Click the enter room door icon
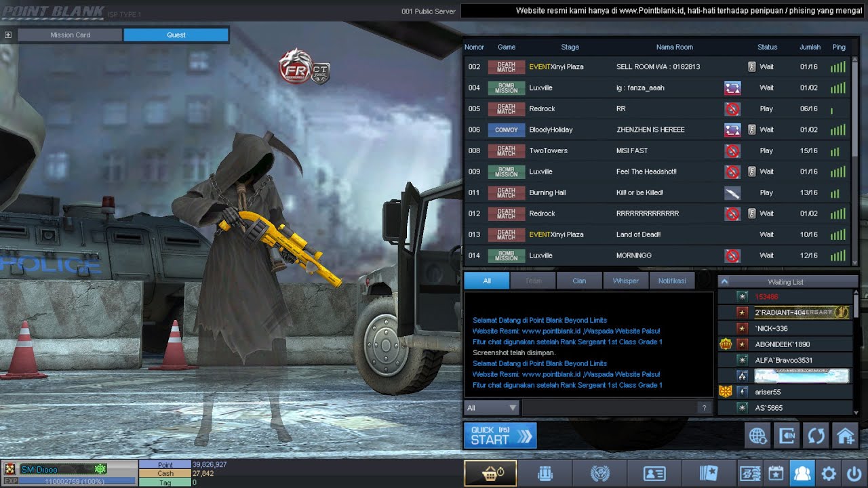 tap(787, 436)
